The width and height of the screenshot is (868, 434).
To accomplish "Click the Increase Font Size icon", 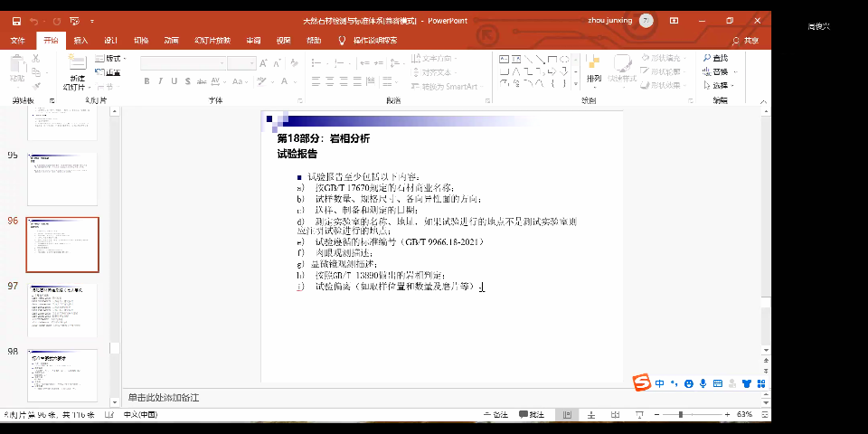I will point(264,63).
